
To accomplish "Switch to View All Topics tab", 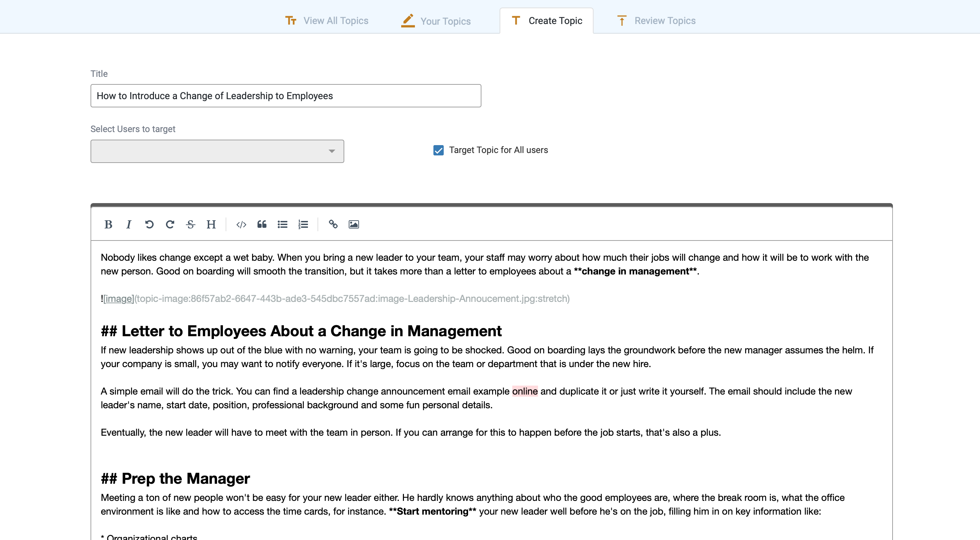I will point(327,21).
